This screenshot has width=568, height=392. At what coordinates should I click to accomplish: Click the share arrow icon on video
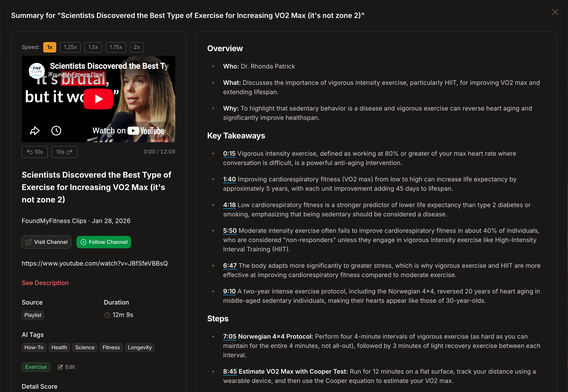point(35,131)
